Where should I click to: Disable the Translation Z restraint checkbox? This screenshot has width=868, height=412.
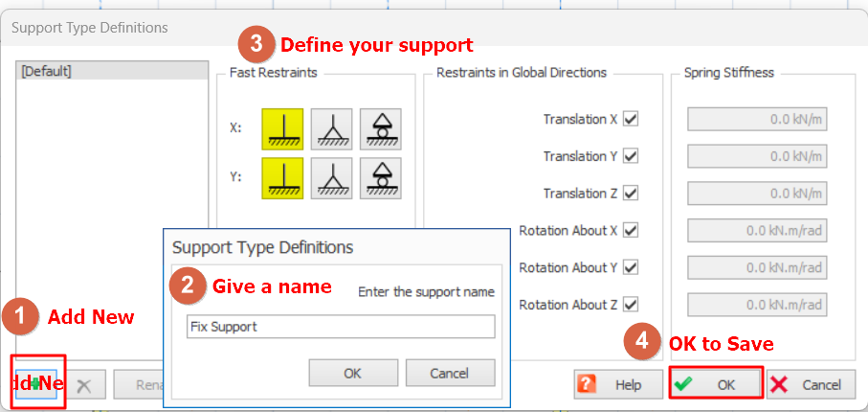pos(631,194)
